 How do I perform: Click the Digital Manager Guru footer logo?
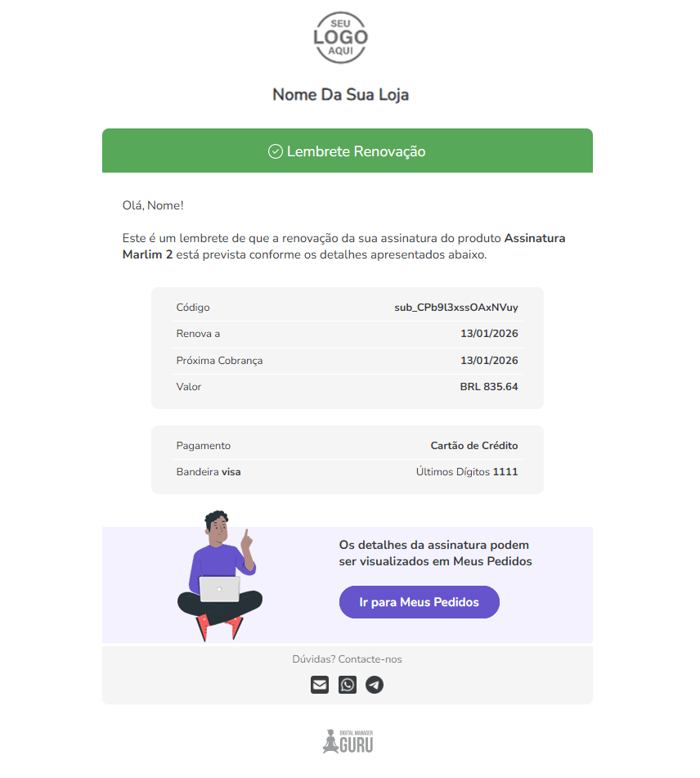tap(348, 740)
